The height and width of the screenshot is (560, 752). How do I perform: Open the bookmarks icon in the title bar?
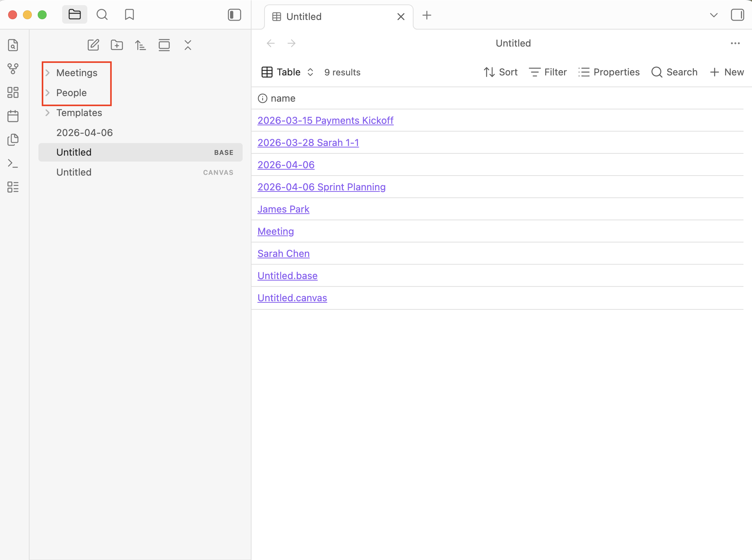(129, 15)
